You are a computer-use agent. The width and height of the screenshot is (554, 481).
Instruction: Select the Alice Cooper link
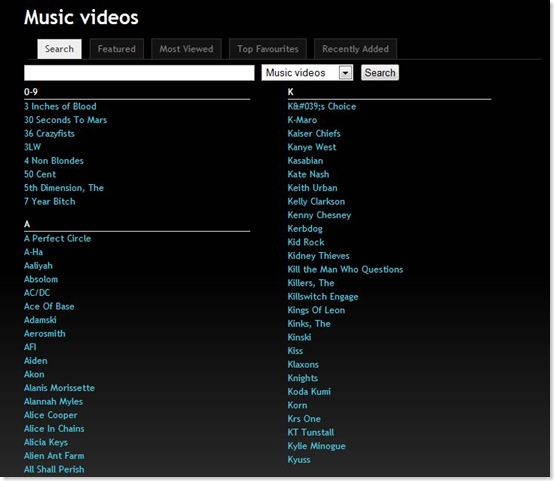tap(51, 415)
